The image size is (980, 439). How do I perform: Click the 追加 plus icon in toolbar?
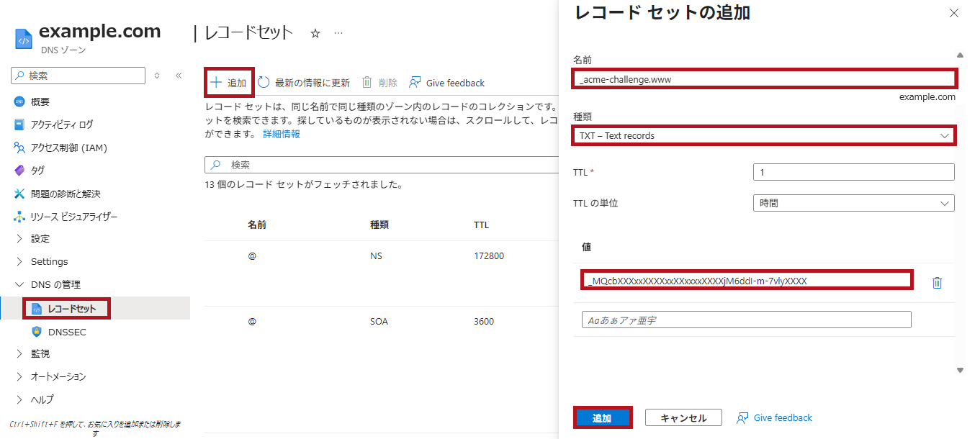coord(216,83)
